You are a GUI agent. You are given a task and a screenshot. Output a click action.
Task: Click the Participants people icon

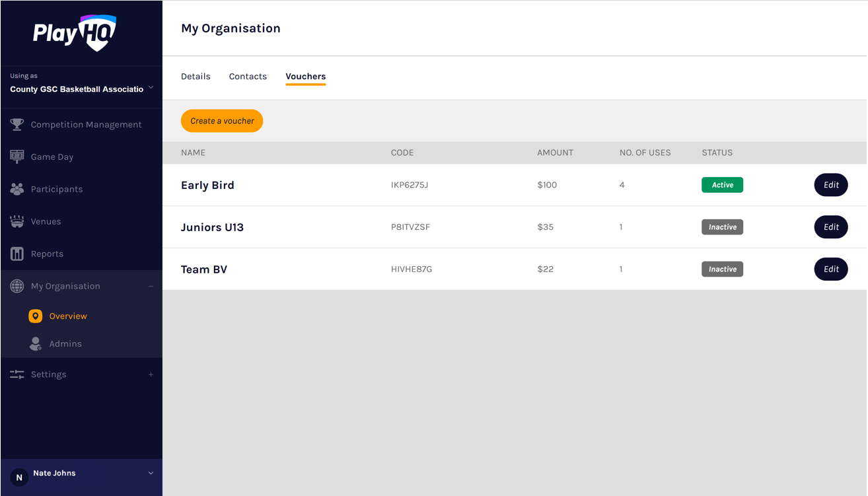point(17,190)
